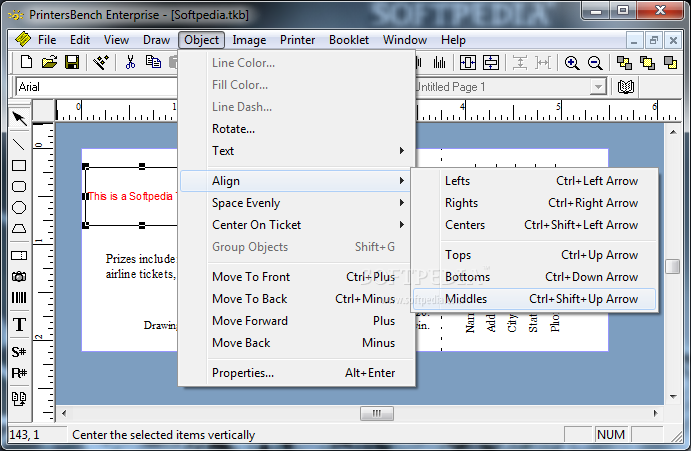Open the File menu
Screen dimensions: 691x451
(x=47, y=40)
